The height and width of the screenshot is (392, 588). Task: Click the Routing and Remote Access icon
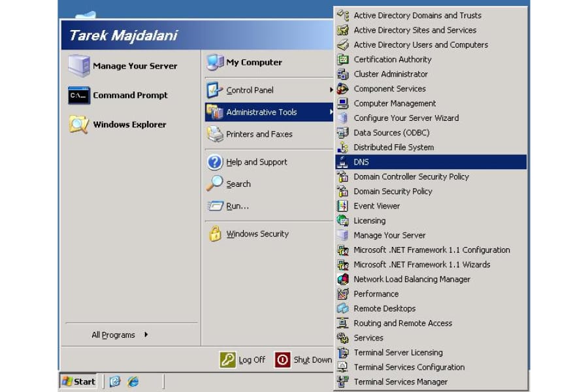pyautogui.click(x=342, y=323)
